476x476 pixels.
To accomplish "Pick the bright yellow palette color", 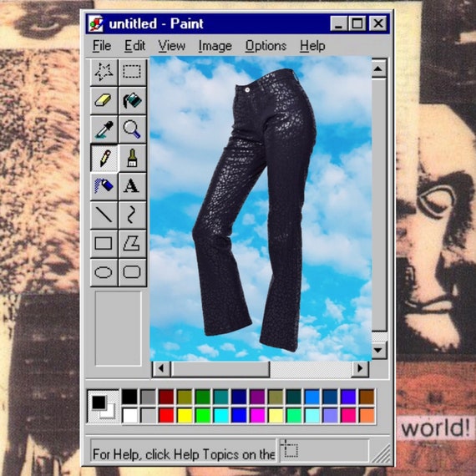I will pyautogui.click(x=185, y=415).
